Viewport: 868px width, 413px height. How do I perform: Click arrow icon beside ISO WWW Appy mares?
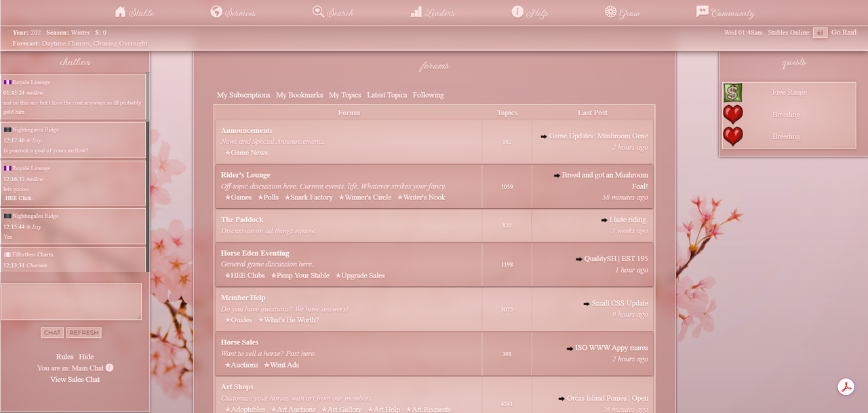tap(570, 349)
